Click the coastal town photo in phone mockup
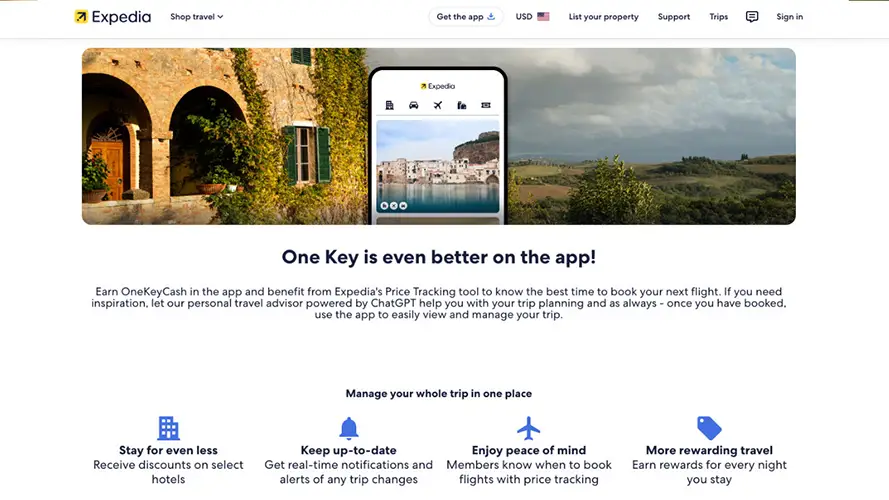Image resolution: width=889 pixels, height=500 pixels. (x=438, y=167)
